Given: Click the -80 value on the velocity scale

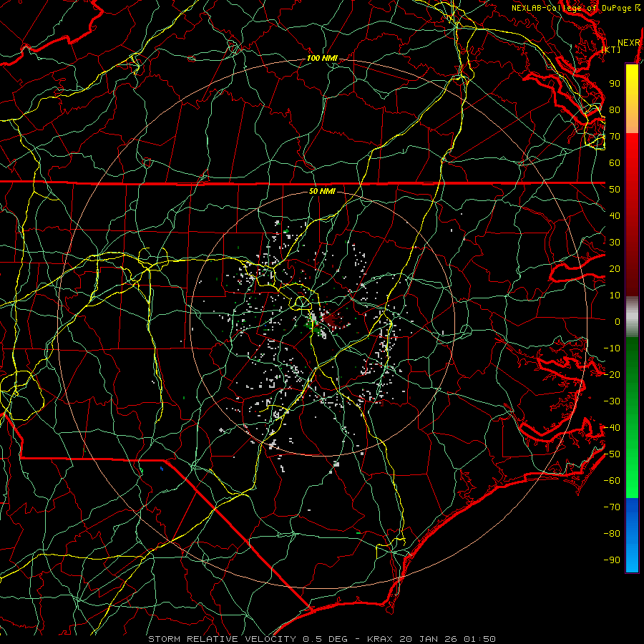Looking at the screenshot, I should click(x=612, y=534).
